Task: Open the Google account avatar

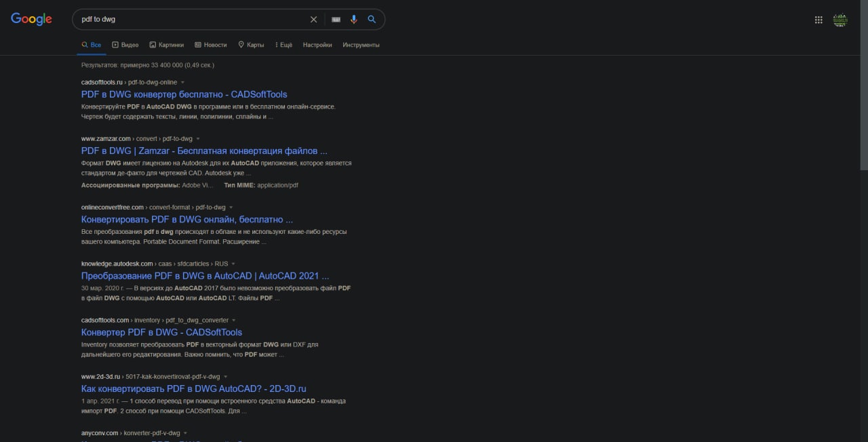Action: tap(840, 20)
